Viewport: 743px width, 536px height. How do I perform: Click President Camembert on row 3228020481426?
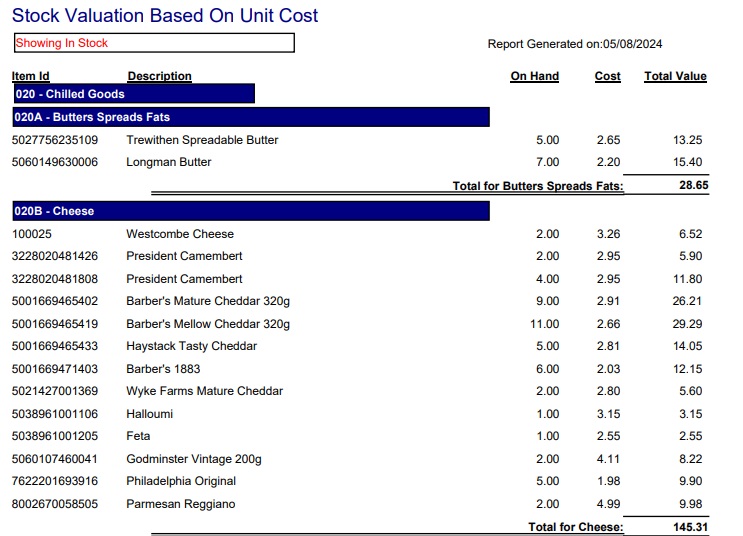(x=184, y=256)
